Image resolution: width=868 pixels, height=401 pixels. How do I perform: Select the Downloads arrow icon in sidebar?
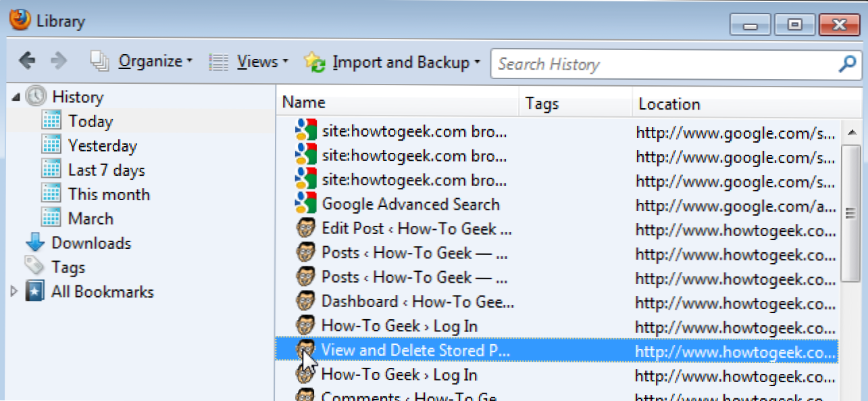[34, 243]
